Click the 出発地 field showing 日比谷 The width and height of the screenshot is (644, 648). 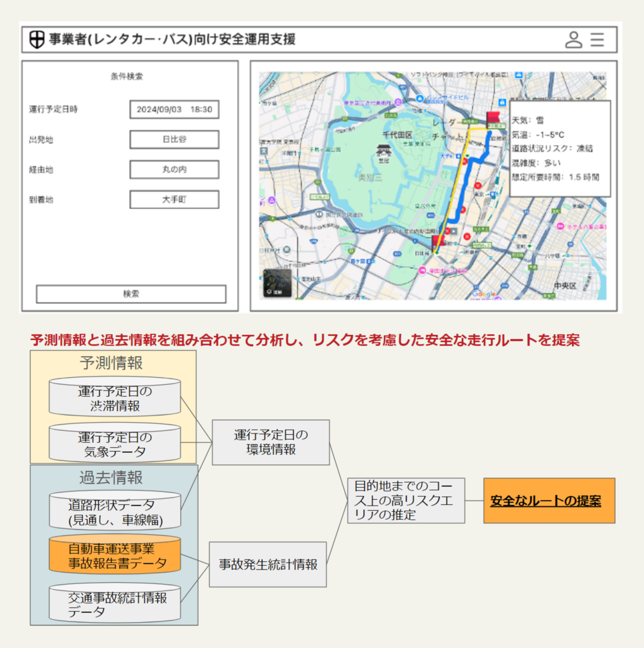click(175, 139)
